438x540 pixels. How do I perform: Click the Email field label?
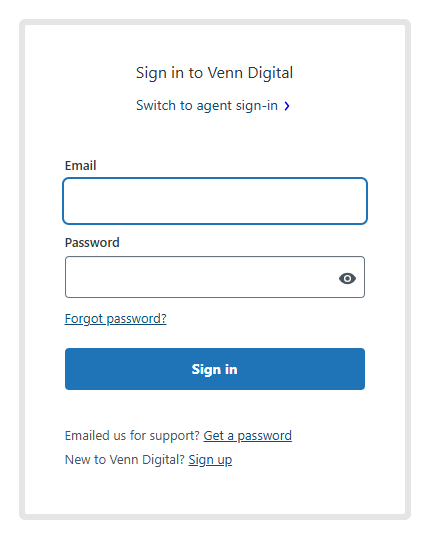point(81,166)
